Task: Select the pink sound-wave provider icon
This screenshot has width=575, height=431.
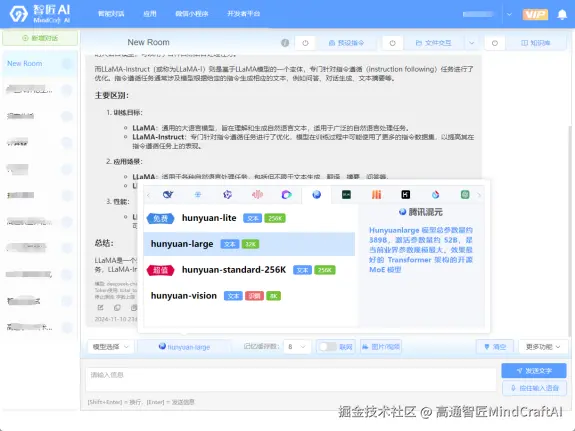Action: 257,194
